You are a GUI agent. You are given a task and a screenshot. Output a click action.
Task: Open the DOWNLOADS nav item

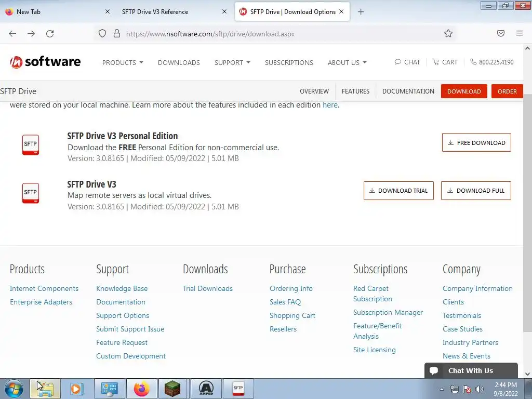[x=179, y=62]
